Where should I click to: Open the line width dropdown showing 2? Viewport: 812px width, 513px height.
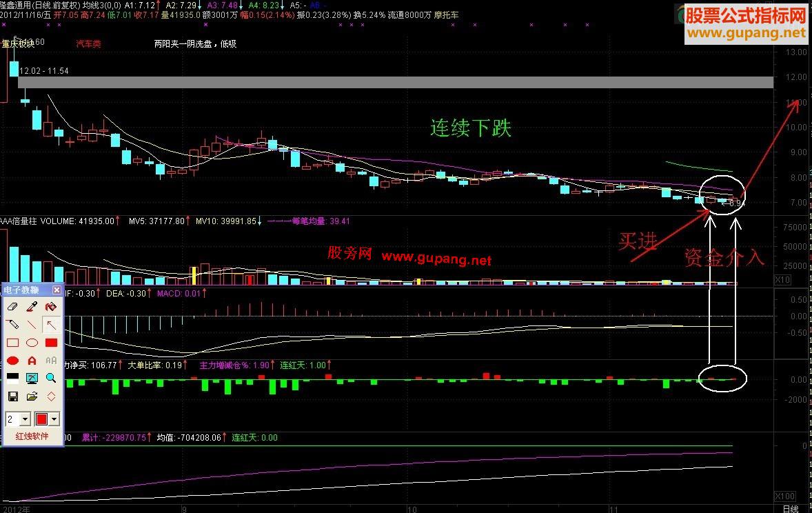[26, 419]
